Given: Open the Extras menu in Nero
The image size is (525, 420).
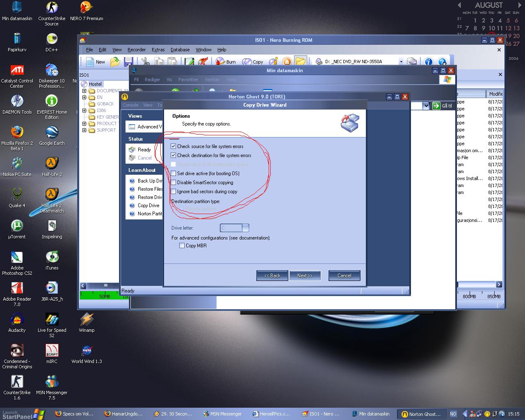Looking at the screenshot, I should (158, 50).
